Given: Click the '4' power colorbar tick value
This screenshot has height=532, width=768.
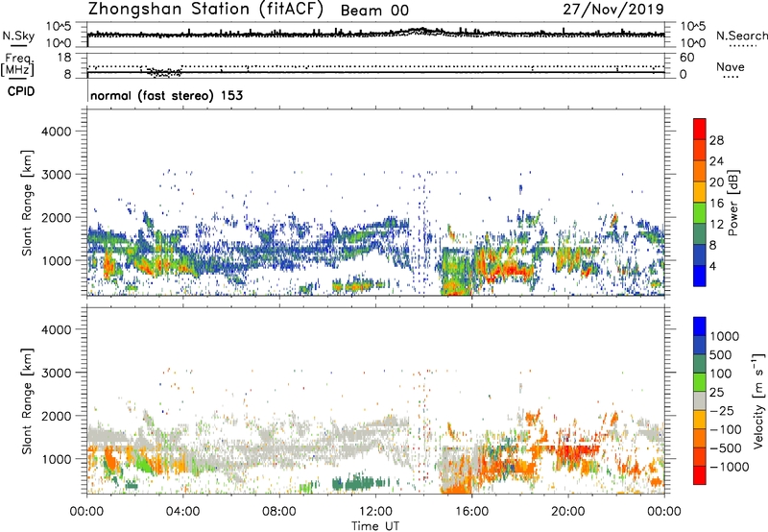Looking at the screenshot, I should tap(713, 267).
